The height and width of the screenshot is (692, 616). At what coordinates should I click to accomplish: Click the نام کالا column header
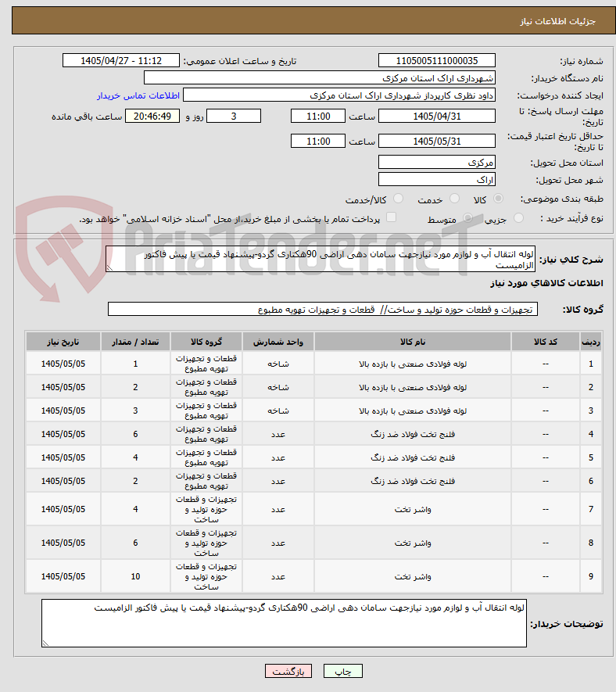pos(413,342)
